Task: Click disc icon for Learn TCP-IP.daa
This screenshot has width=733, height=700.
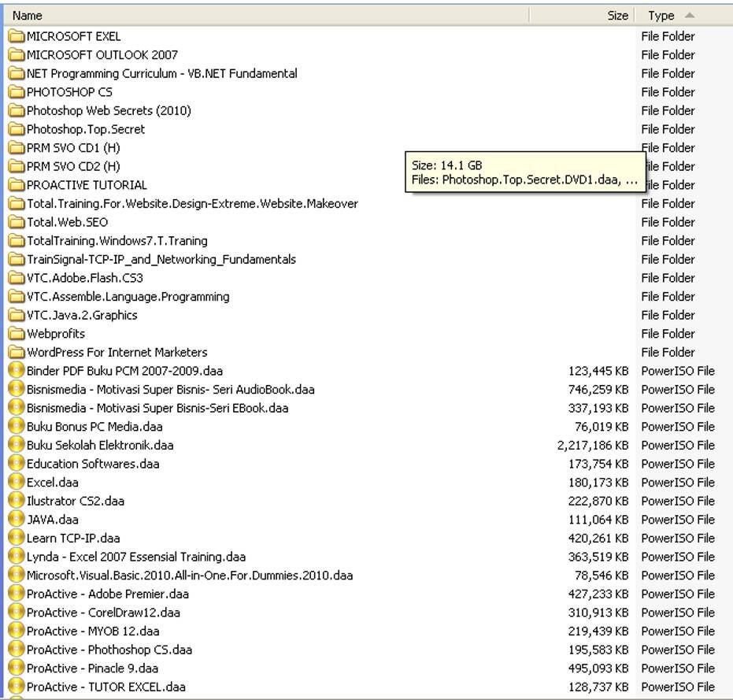Action: coord(17,538)
